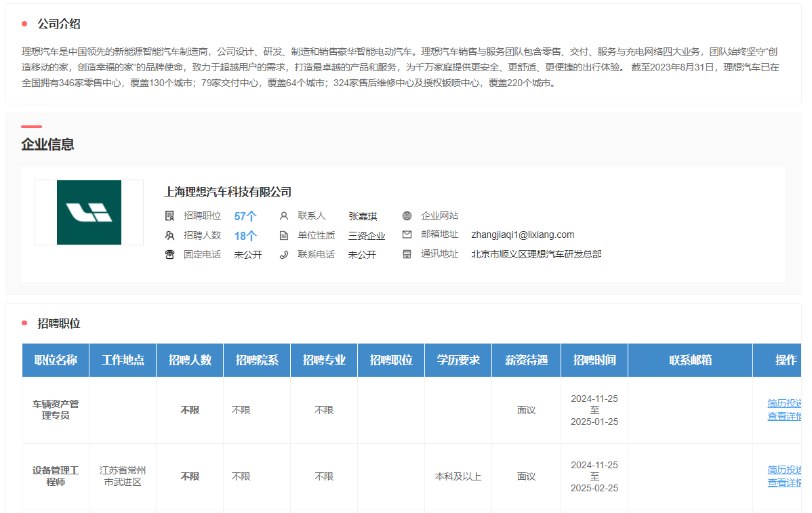Open 查看详情 for 车辆资产管理专员
This screenshot has width=812, height=513.
point(784,416)
